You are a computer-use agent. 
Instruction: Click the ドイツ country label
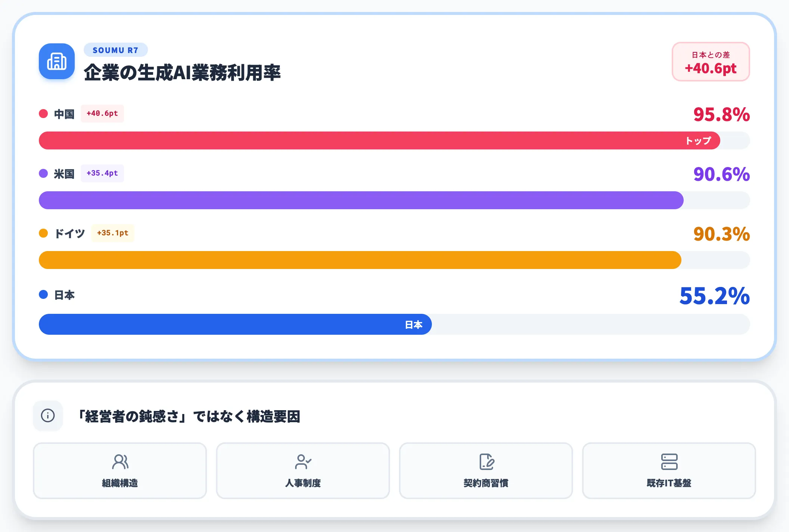point(69,233)
